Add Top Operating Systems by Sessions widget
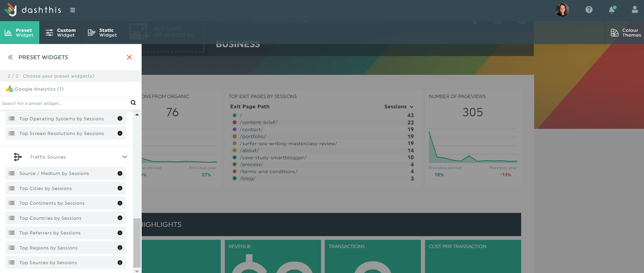 coord(66,119)
